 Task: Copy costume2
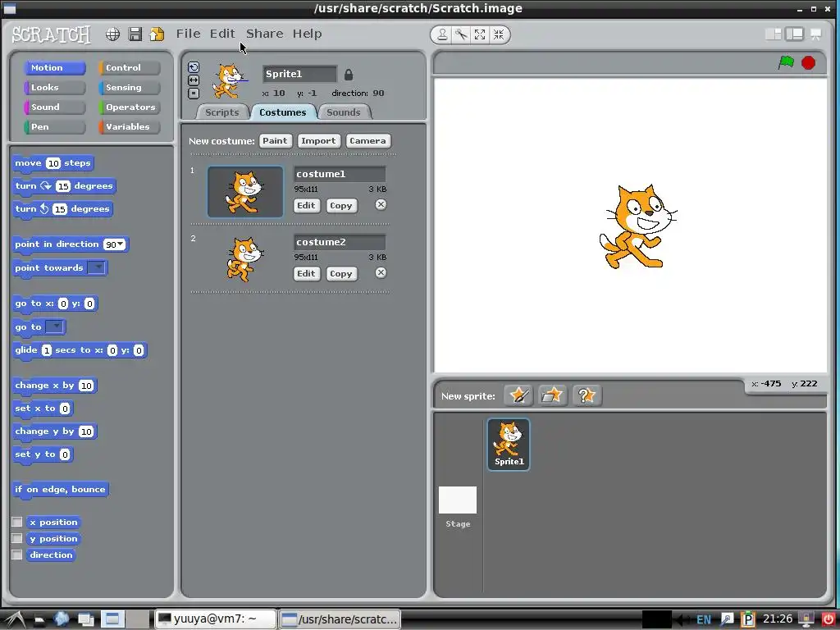[x=340, y=274]
